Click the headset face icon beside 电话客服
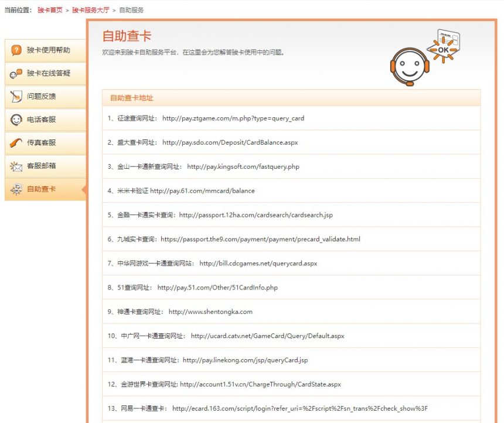Image resolution: width=504 pixels, height=423 pixels. pos(16,120)
